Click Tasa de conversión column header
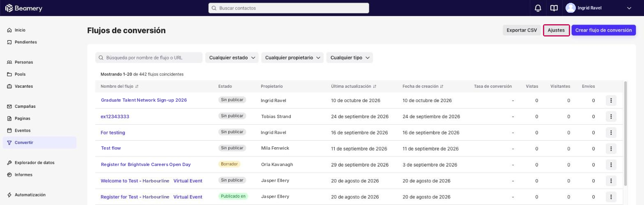Screen dimensions: 644x205 493,87
